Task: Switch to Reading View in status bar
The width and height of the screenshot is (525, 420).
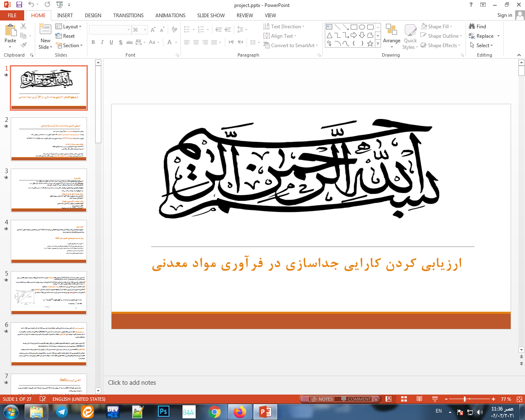Action: [x=419, y=399]
